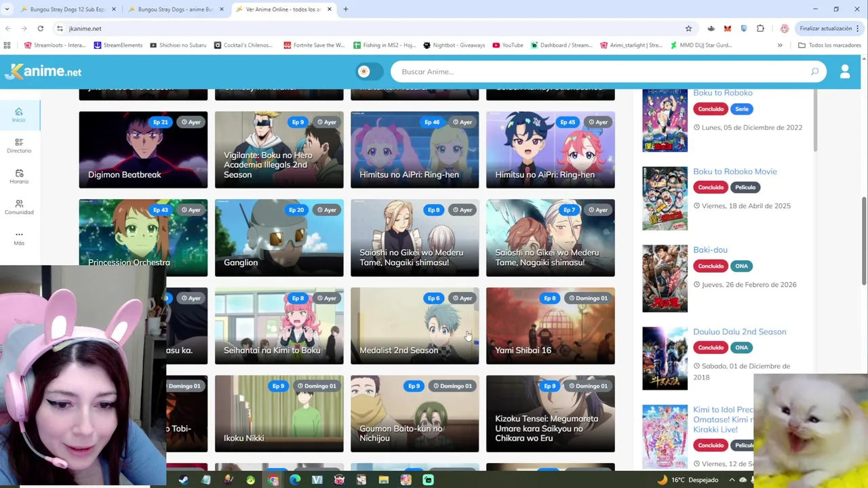Reload the page
This screenshot has height=488, width=868.
[x=41, y=28]
